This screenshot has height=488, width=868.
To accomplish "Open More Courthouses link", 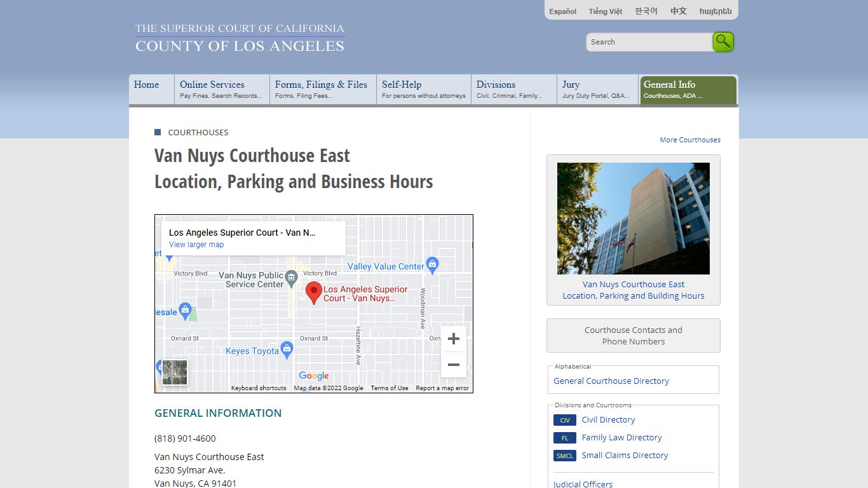I will pyautogui.click(x=690, y=140).
